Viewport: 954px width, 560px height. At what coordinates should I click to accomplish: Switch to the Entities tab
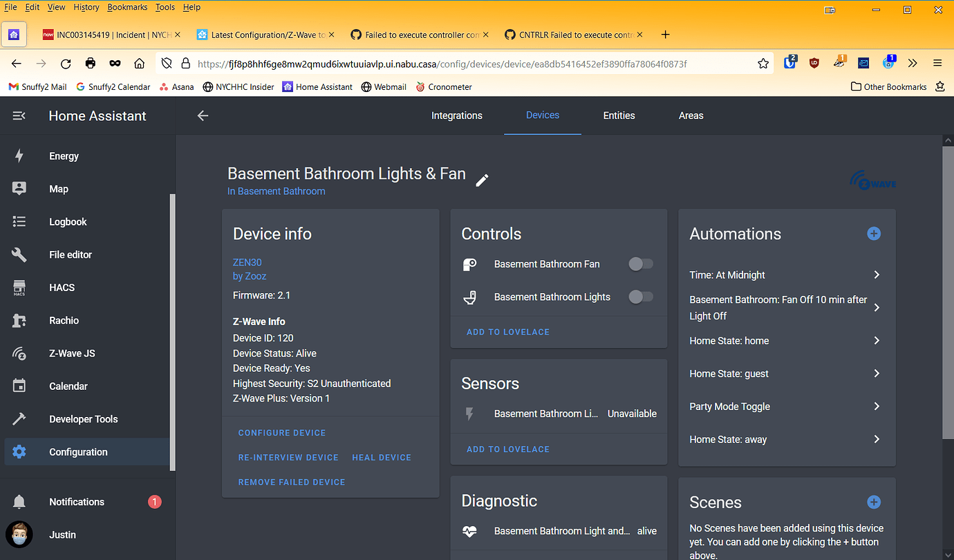pyautogui.click(x=619, y=115)
